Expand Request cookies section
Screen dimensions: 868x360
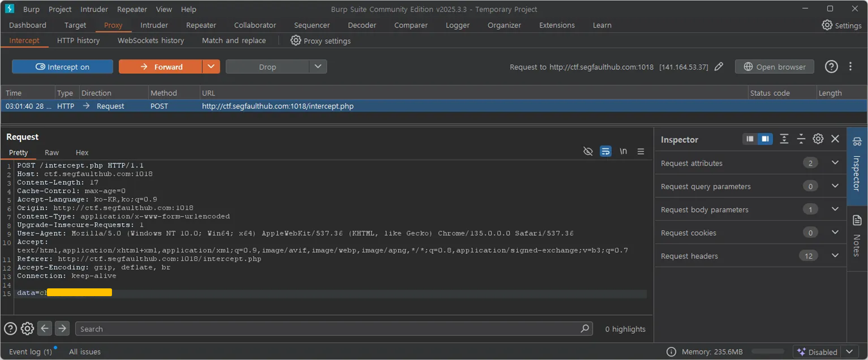(835, 232)
